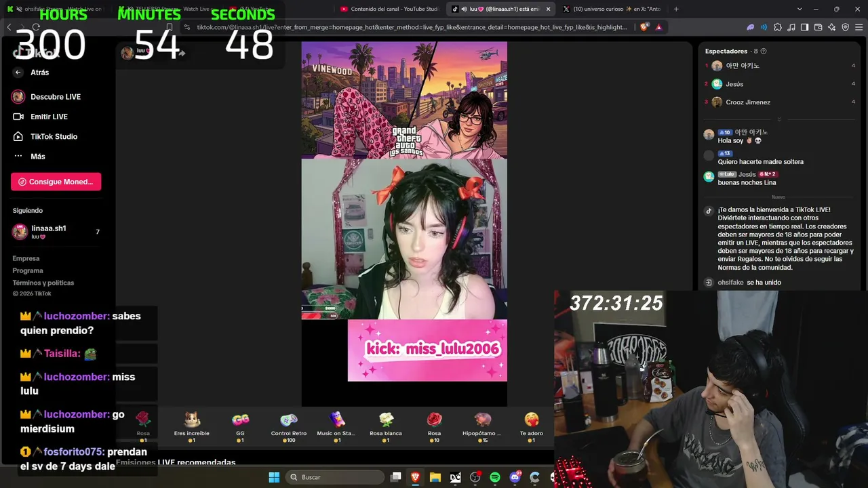Image resolution: width=868 pixels, height=488 pixels.
Task: Open the tab search dropdown arrow
Action: pos(800,9)
